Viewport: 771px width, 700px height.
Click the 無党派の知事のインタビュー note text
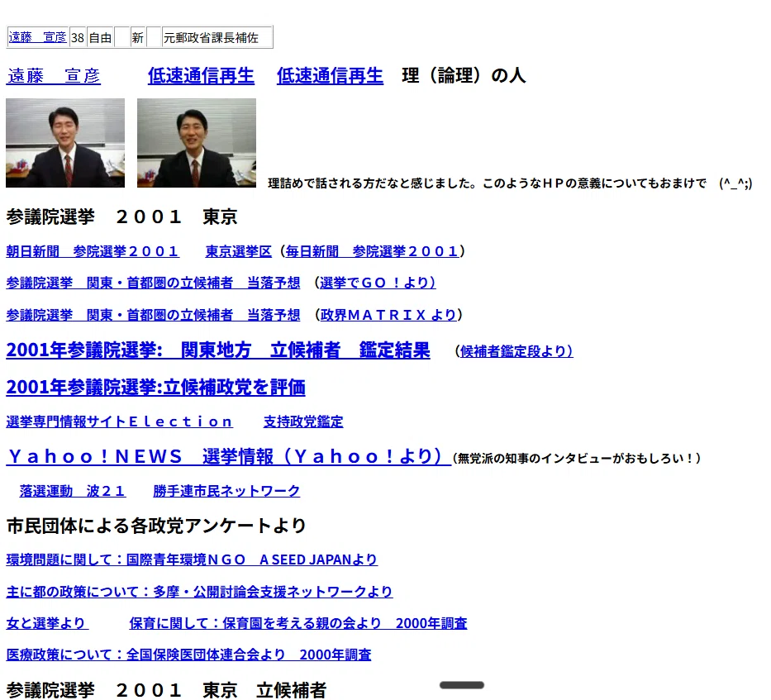click(x=577, y=459)
